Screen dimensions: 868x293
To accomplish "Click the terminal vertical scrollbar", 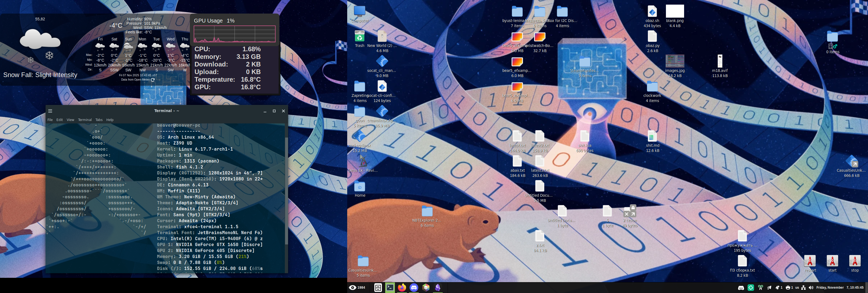I will (286, 189).
